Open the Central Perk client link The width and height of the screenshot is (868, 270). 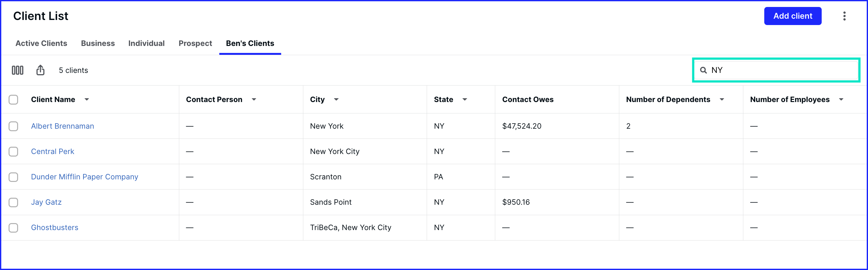click(53, 151)
